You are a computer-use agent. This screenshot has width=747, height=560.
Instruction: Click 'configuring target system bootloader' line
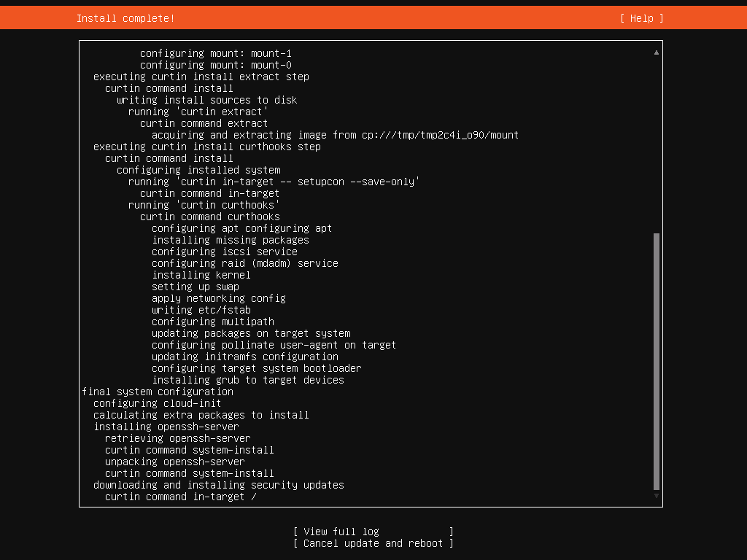[x=256, y=368]
